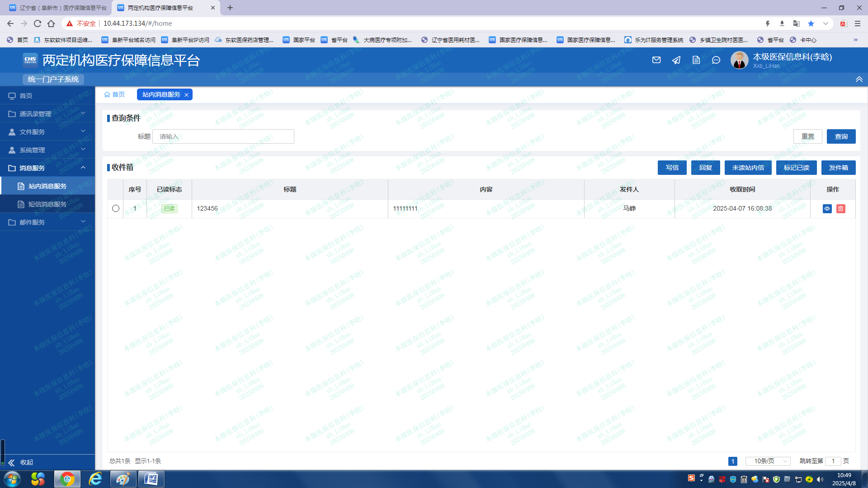The height and width of the screenshot is (488, 868).
Task: Close the 站内消息服务 tab
Action: (x=186, y=95)
